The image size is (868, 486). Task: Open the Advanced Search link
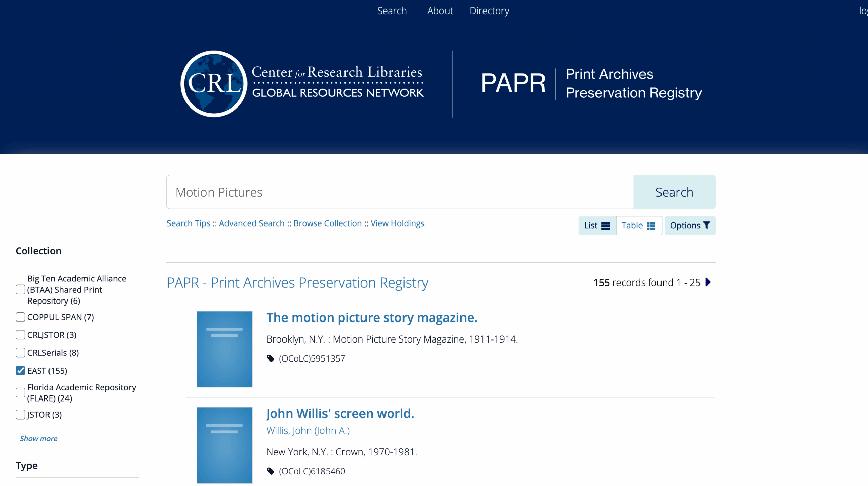[x=252, y=223]
